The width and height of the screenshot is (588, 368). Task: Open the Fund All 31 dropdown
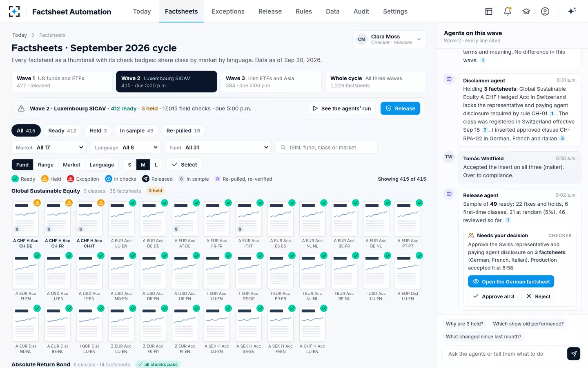coord(218,148)
